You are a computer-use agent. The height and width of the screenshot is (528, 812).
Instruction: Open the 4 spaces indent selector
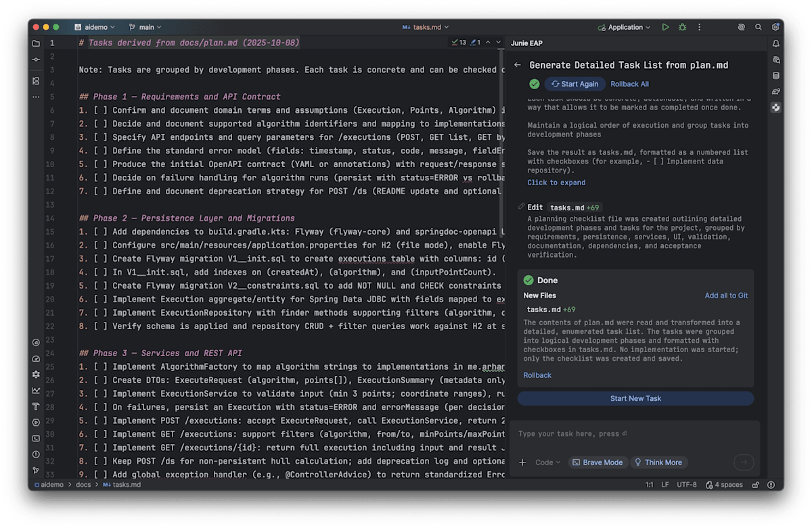724,485
